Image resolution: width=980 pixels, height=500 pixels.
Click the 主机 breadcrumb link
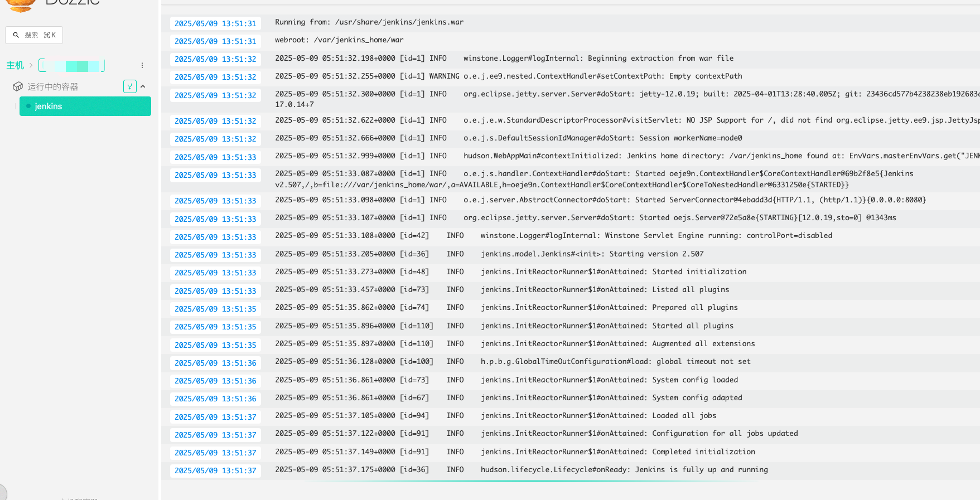pyautogui.click(x=15, y=66)
